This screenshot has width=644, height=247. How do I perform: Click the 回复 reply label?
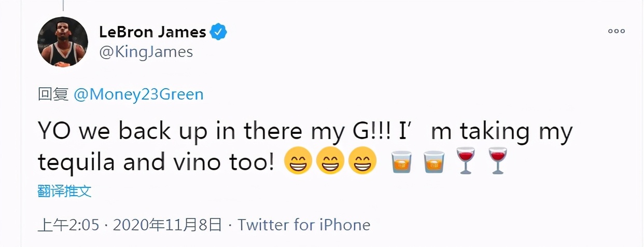(53, 94)
